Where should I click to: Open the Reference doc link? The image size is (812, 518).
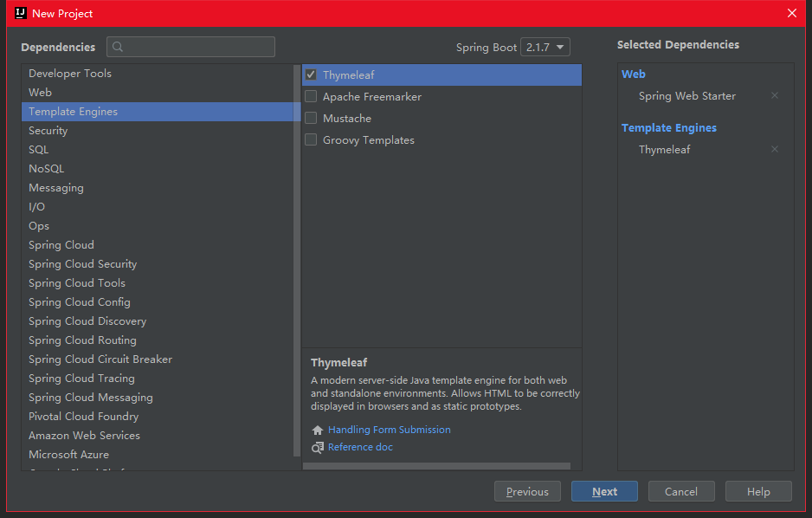[x=360, y=447]
